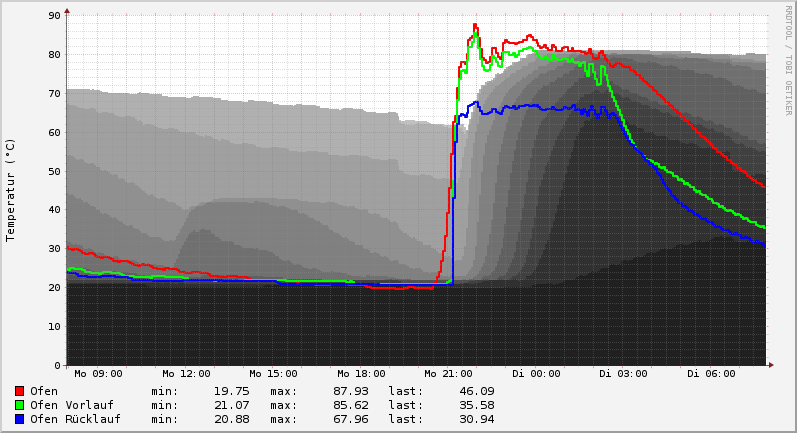Click the Di 06:00 time label
797x433 pixels.
pyautogui.click(x=711, y=374)
